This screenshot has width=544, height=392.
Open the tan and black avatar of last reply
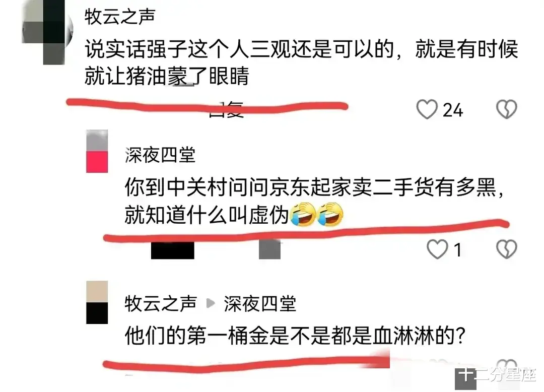tap(97, 302)
